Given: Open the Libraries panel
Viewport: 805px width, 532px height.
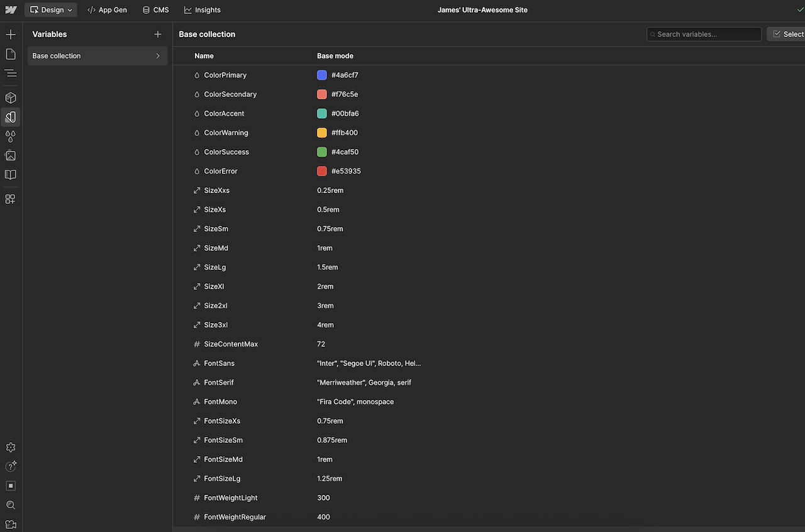Looking at the screenshot, I should click(10, 174).
